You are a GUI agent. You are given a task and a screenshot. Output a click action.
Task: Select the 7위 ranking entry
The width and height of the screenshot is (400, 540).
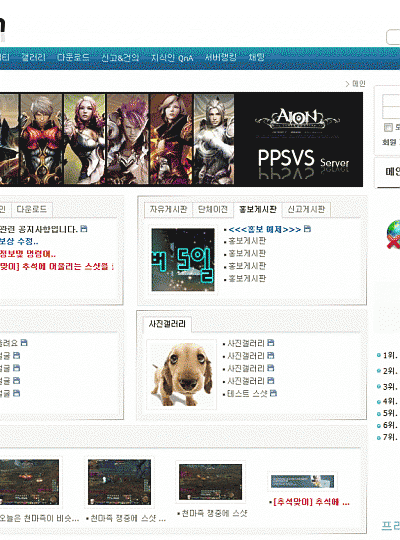tap(390, 437)
